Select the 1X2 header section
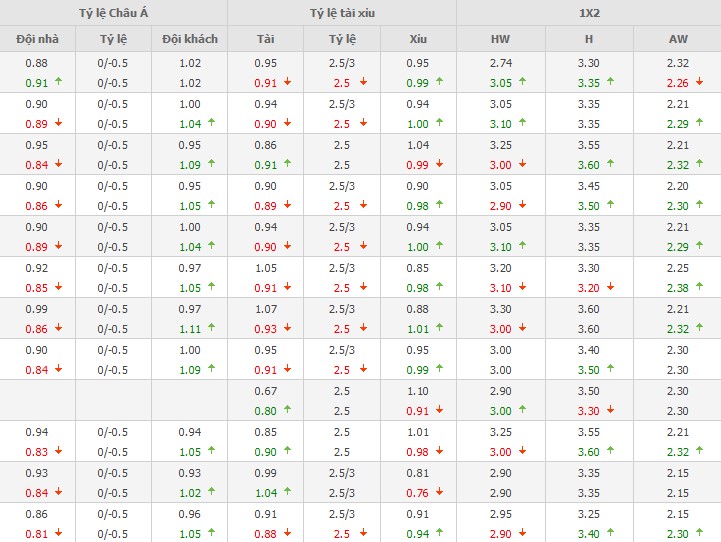 tap(588, 13)
